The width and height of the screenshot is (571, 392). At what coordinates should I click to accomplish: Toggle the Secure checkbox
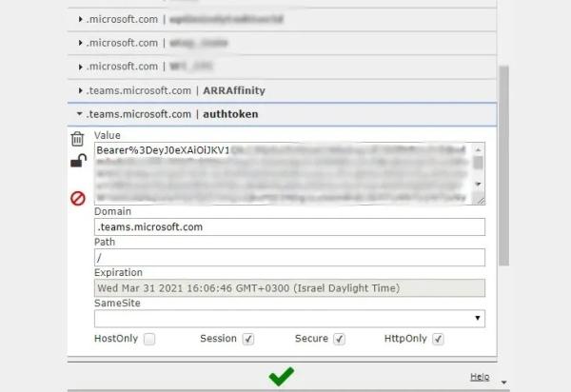click(x=339, y=339)
